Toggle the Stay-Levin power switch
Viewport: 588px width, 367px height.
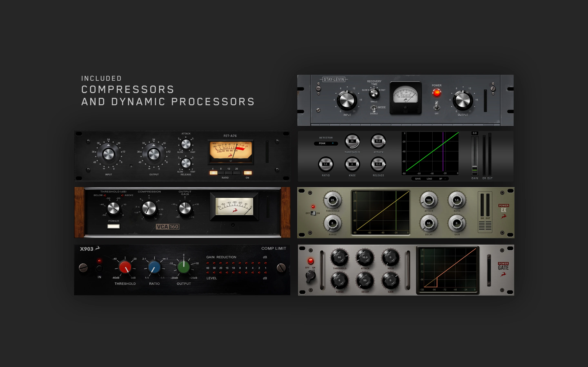coord(437,107)
